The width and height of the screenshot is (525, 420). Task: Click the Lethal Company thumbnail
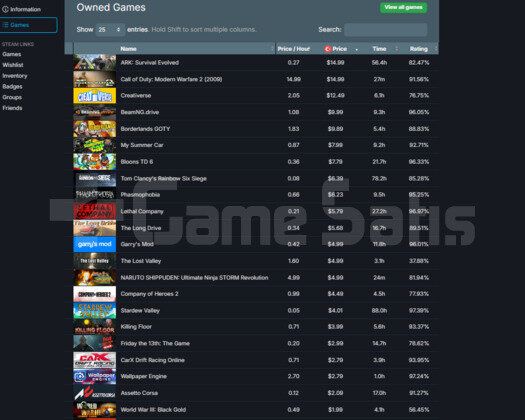pos(95,211)
